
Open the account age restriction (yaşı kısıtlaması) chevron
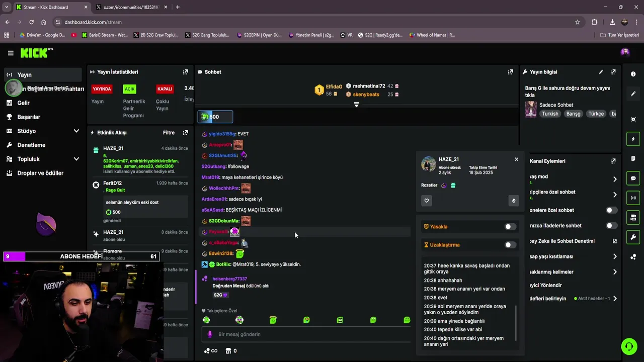tap(615, 256)
